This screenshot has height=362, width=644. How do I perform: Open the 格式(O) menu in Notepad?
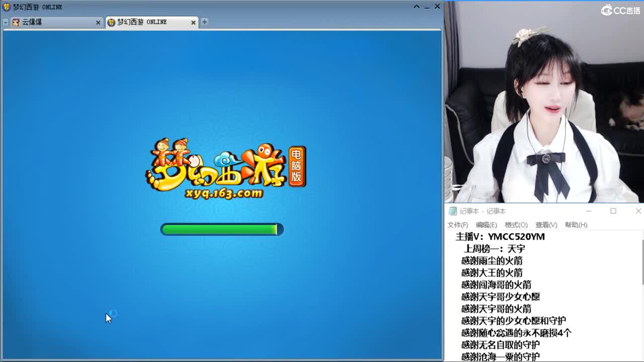(516, 225)
